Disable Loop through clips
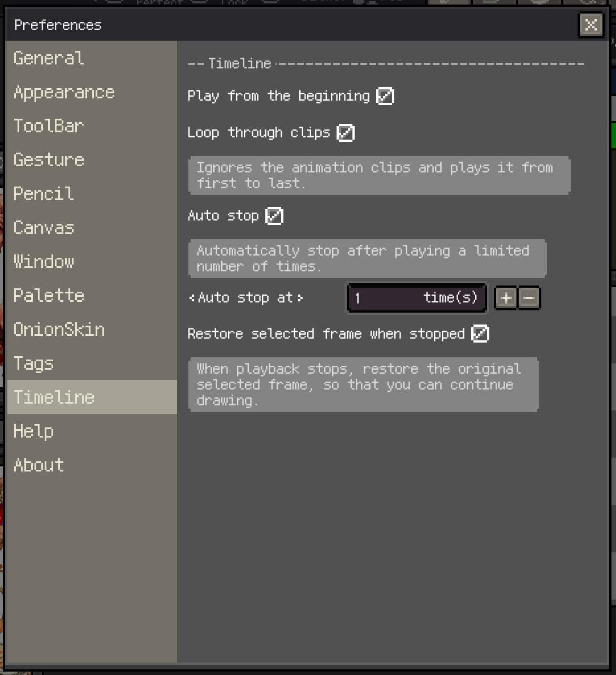The width and height of the screenshot is (616, 675). [x=346, y=133]
